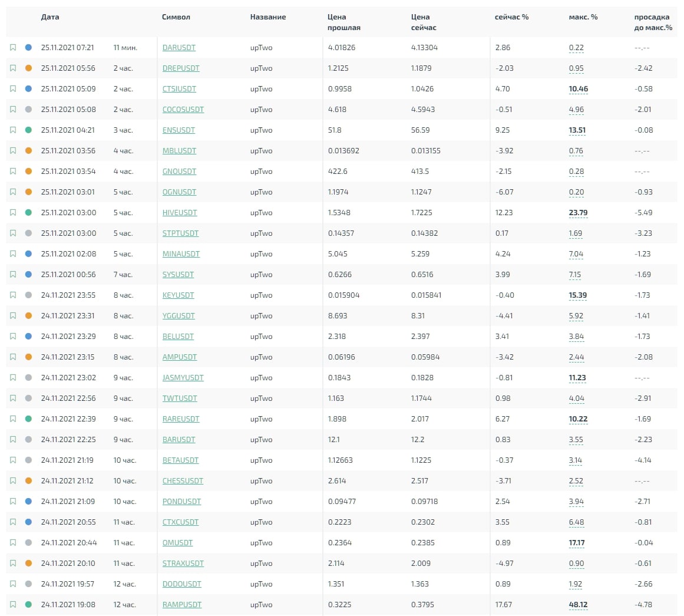Bookmark the DREPUSDT row
This screenshot has height=616, width=684.
click(13, 68)
